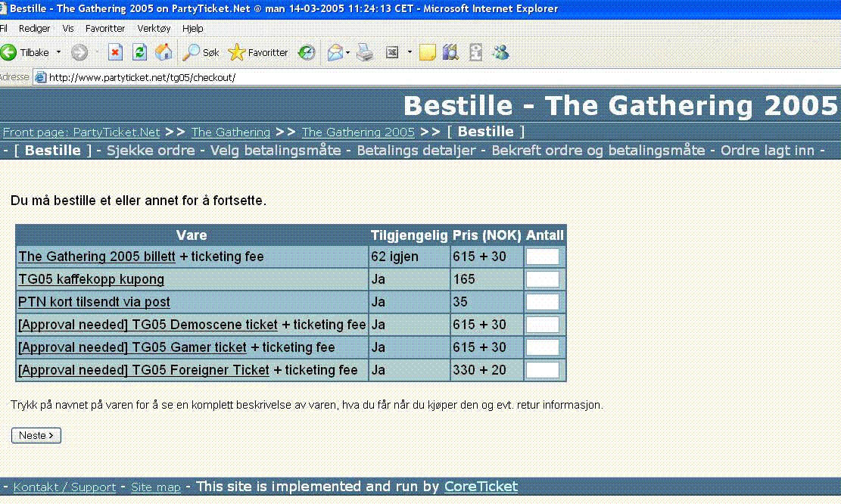The image size is (841, 504).
Task: Open the Forward history dropdown arrow
Action: click(97, 52)
